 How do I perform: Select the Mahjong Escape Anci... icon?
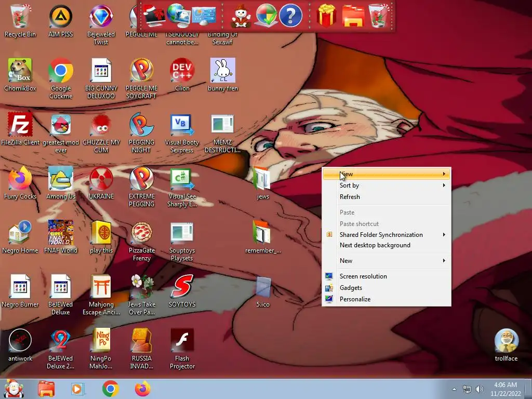[101, 295]
